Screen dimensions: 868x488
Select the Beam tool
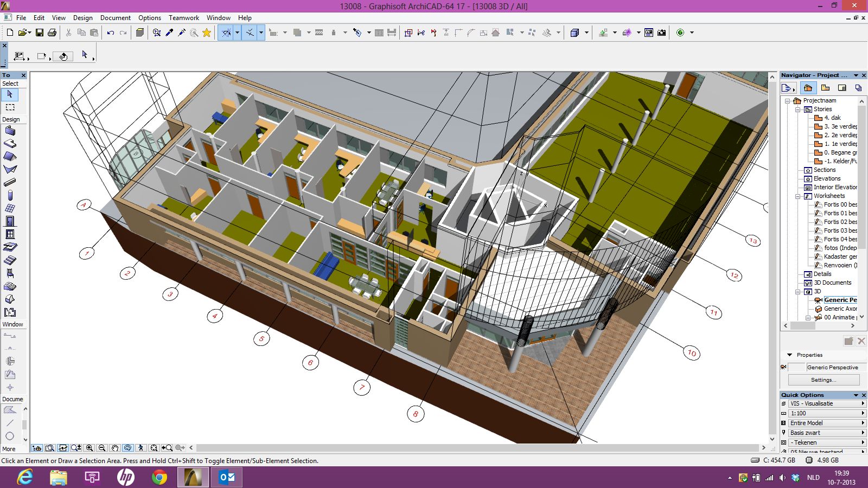[10, 183]
